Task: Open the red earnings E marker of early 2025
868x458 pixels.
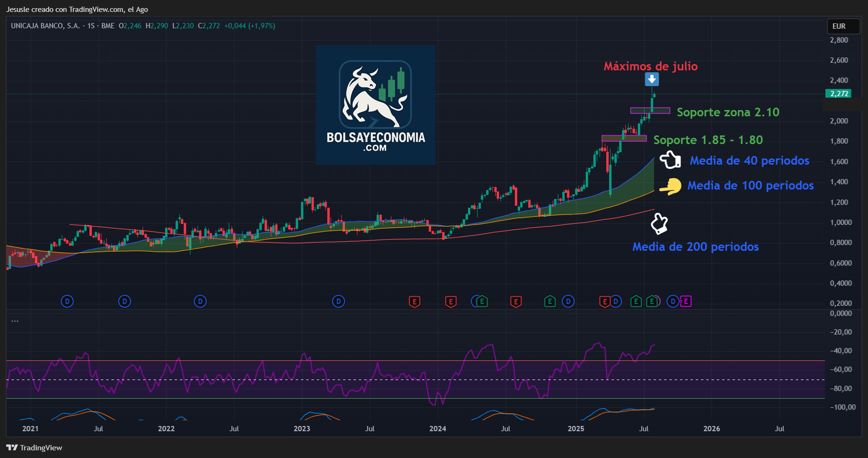Action: 604,302
